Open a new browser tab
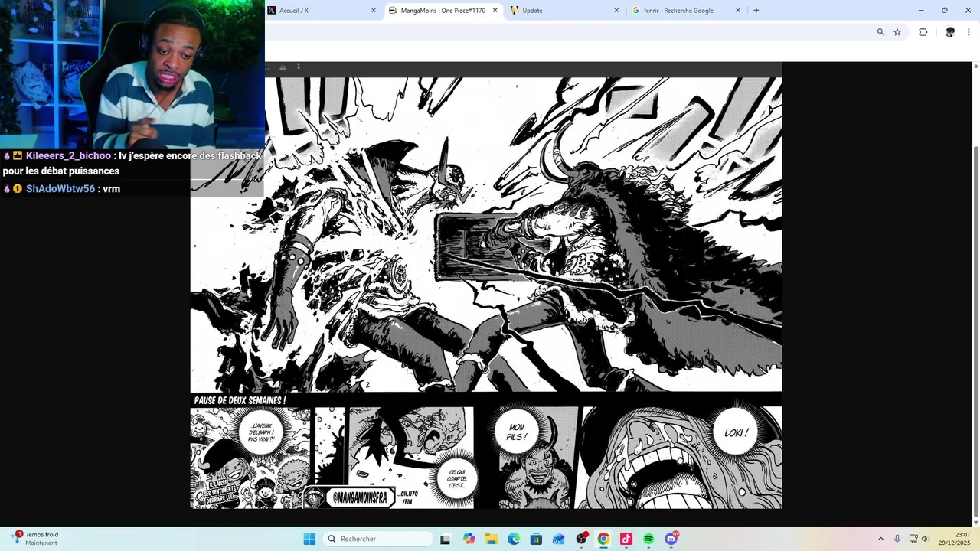This screenshot has width=980, height=551. tap(756, 11)
